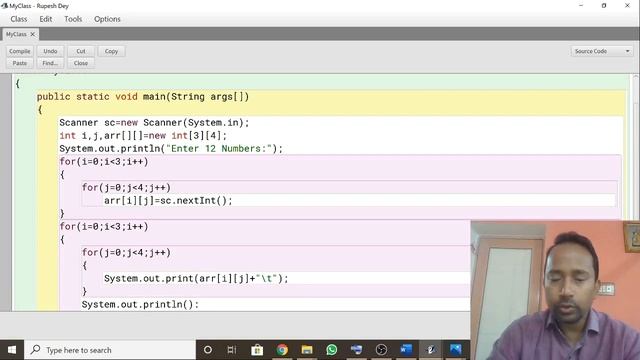
Task: Open the Windows Start menu
Action: [12, 350]
